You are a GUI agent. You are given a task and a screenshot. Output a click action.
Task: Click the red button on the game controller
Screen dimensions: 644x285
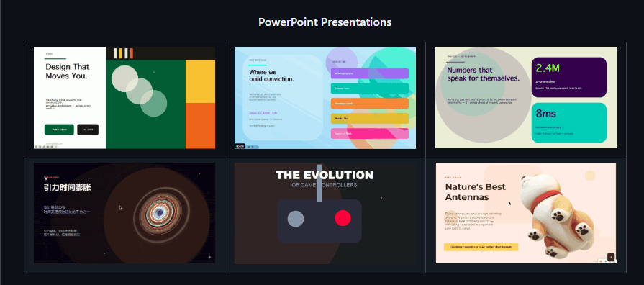pos(343,218)
